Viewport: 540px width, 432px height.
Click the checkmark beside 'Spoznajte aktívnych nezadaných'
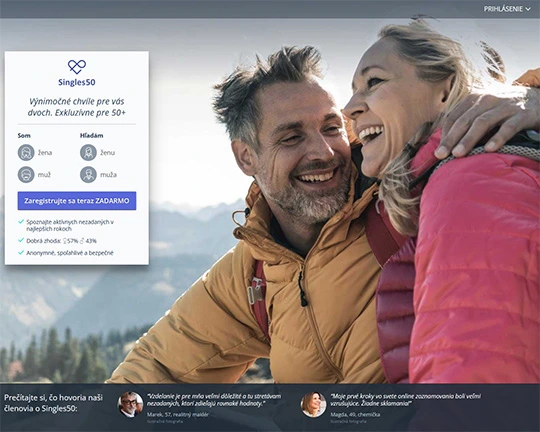[21, 222]
